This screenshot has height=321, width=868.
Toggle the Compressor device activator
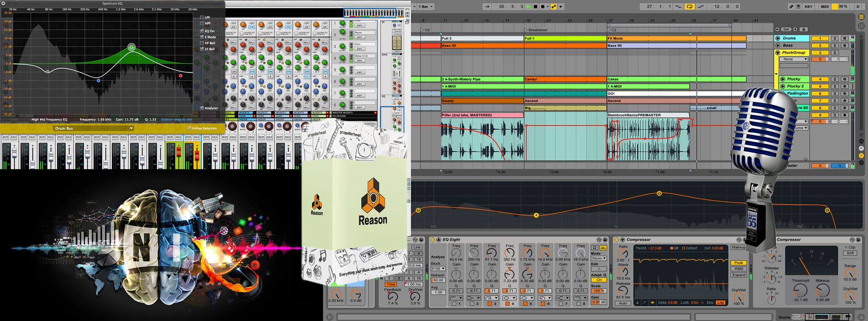point(617,240)
